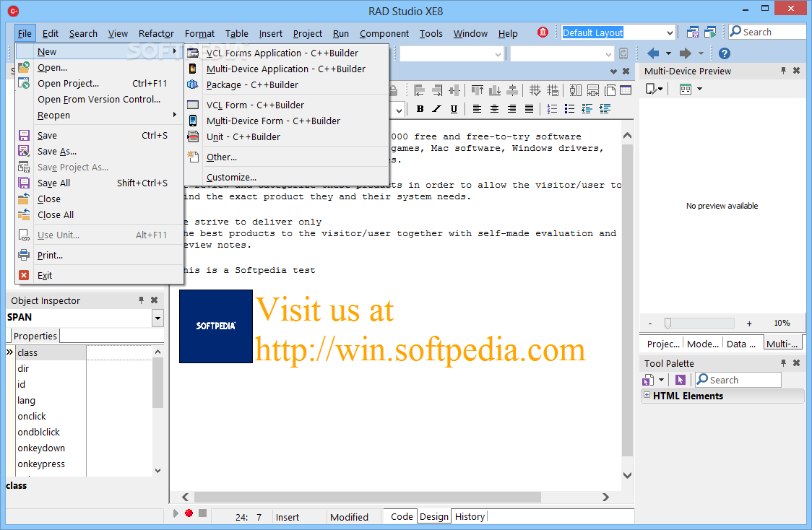The image size is (812, 530).
Task: Open the editor tab list dropdown arrow
Action: point(613,71)
